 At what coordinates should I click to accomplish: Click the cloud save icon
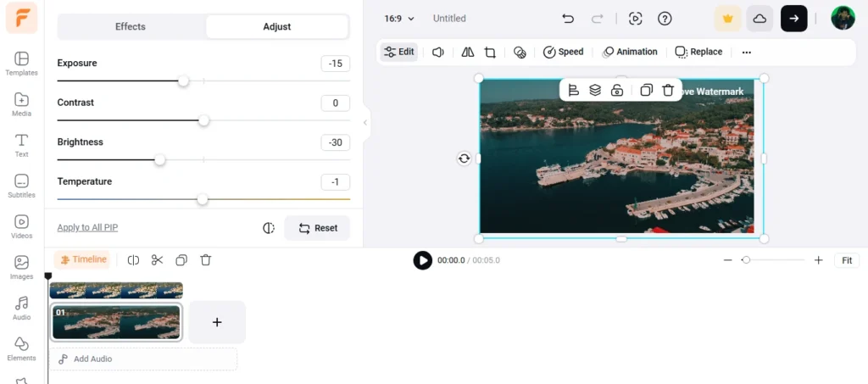(x=759, y=19)
